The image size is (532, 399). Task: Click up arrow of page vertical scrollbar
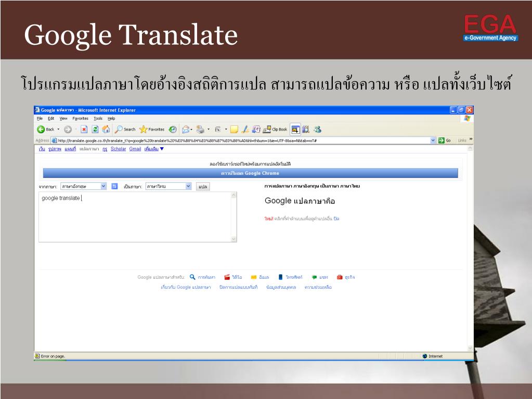click(470, 148)
